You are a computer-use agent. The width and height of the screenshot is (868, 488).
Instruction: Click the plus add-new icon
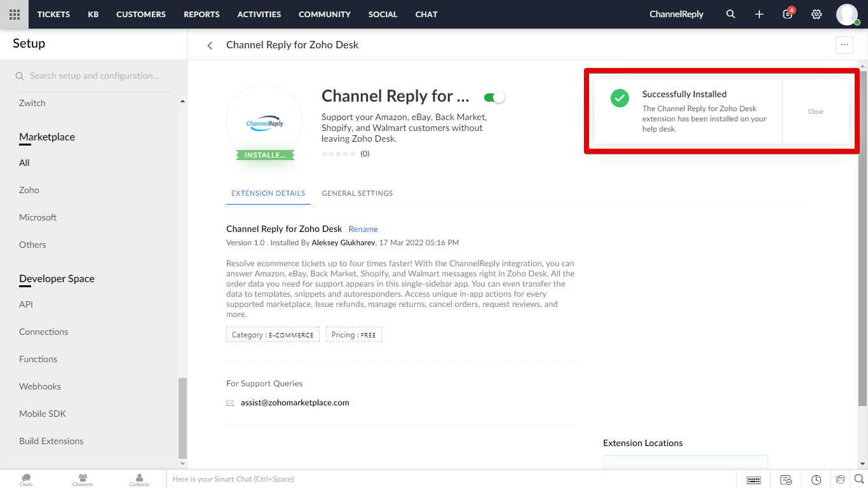[759, 14]
